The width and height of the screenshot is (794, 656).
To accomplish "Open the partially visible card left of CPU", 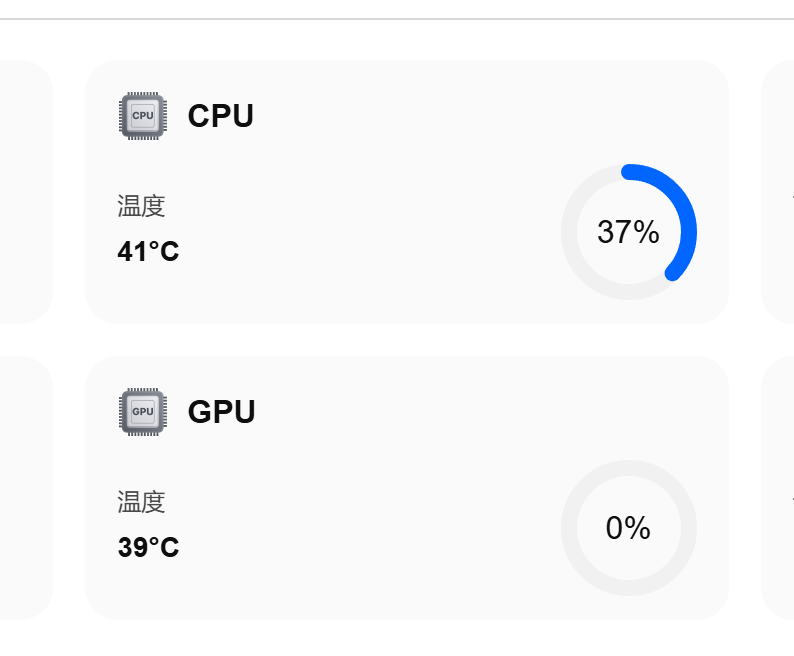I will 25,192.
